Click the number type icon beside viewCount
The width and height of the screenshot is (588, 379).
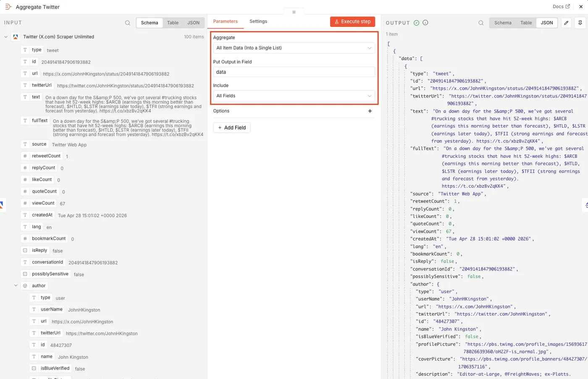click(x=25, y=203)
